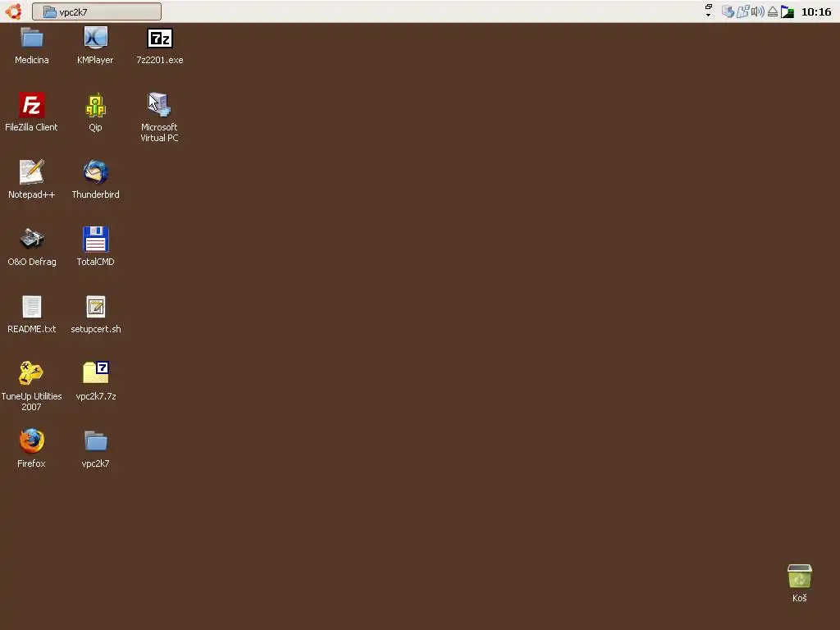Select the O&O Defrag icon
The height and width of the screenshot is (630, 840).
pyautogui.click(x=32, y=240)
